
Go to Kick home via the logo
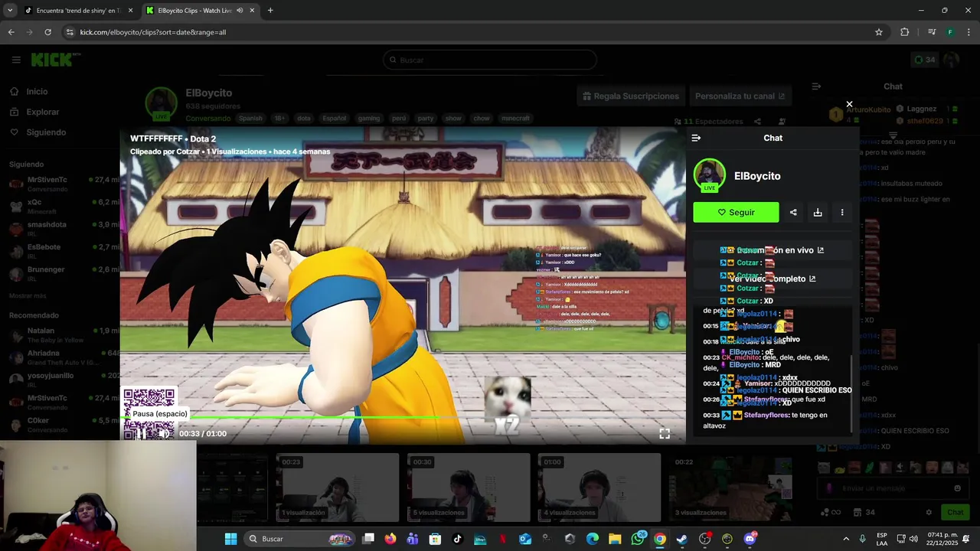click(56, 60)
